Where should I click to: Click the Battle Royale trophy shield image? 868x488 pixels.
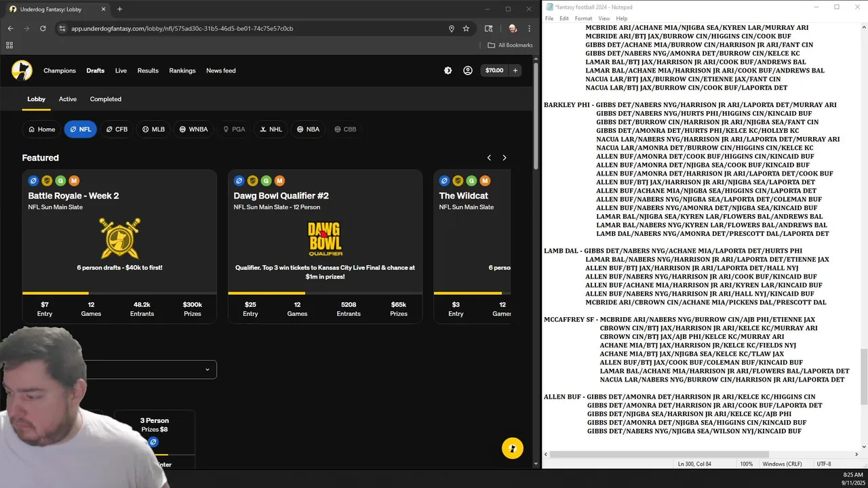(119, 238)
